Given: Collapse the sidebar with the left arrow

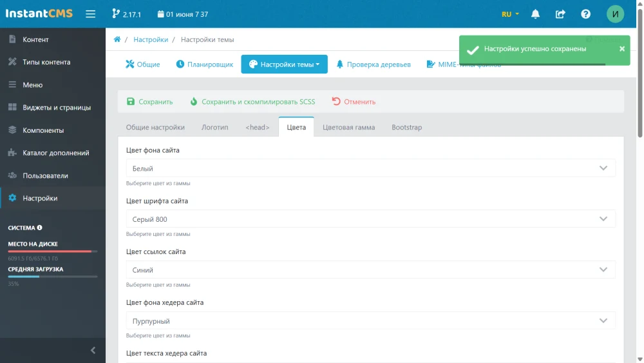Looking at the screenshot, I should click(x=93, y=350).
